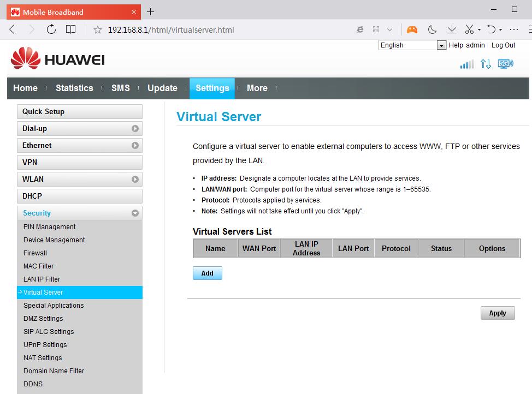Open downloads with the download arrow icon
Image resolution: width=532 pixels, height=394 pixels.
point(452,29)
